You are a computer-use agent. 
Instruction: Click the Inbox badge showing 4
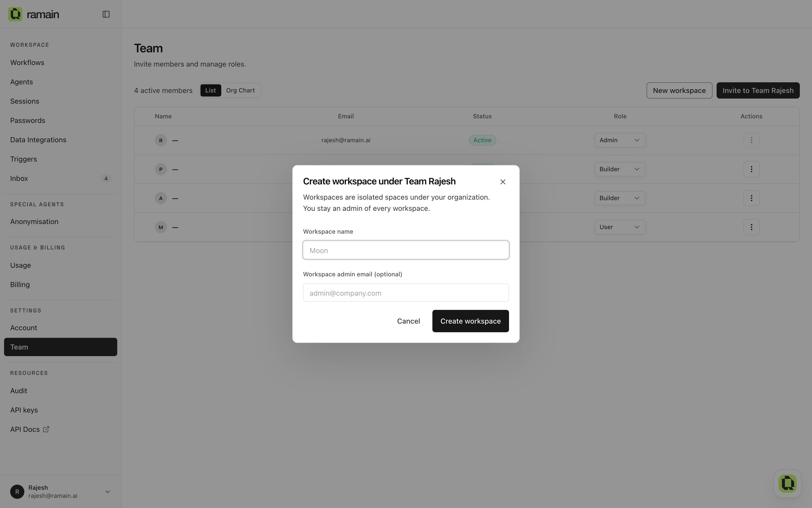(x=106, y=178)
